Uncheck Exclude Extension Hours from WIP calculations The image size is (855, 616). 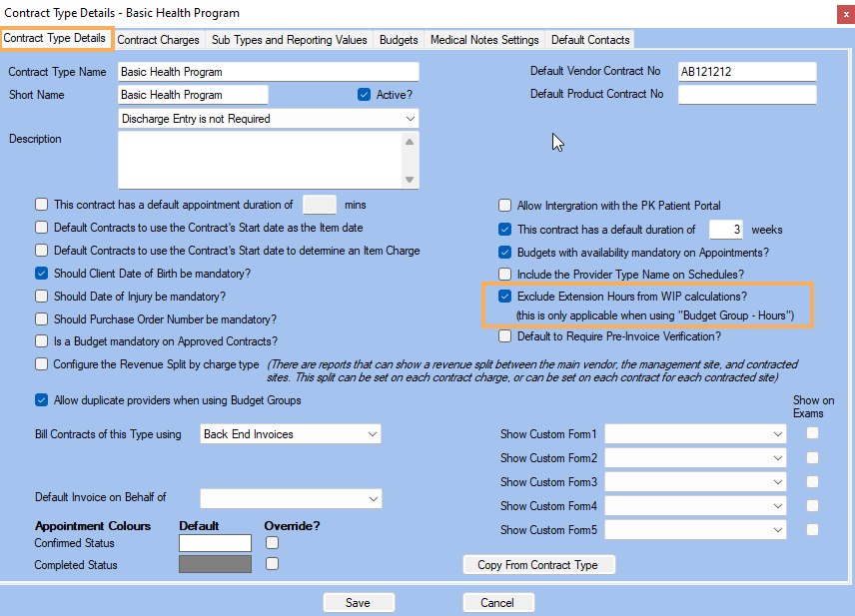(505, 297)
